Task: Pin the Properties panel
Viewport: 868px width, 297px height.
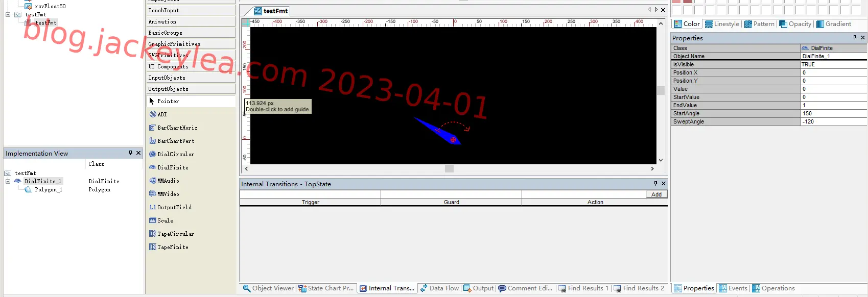Action: pyautogui.click(x=855, y=37)
